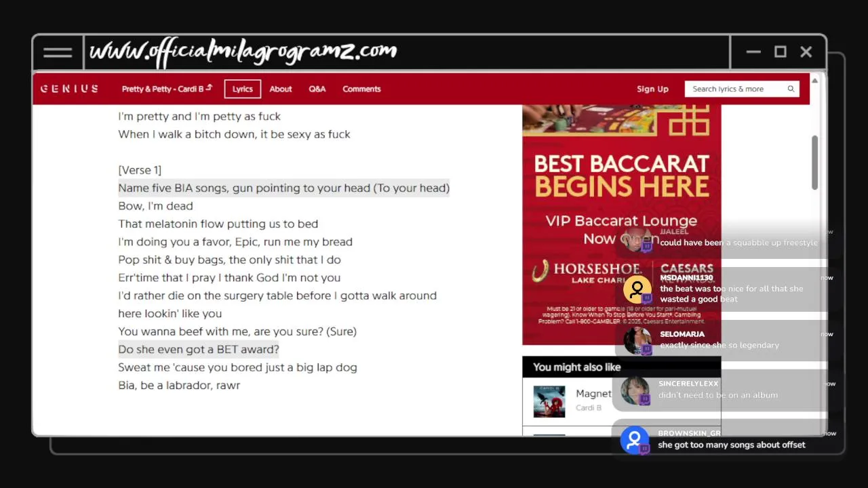This screenshot has width=868, height=488.
Task: Click the 'You might also like' heading
Action: point(576,367)
